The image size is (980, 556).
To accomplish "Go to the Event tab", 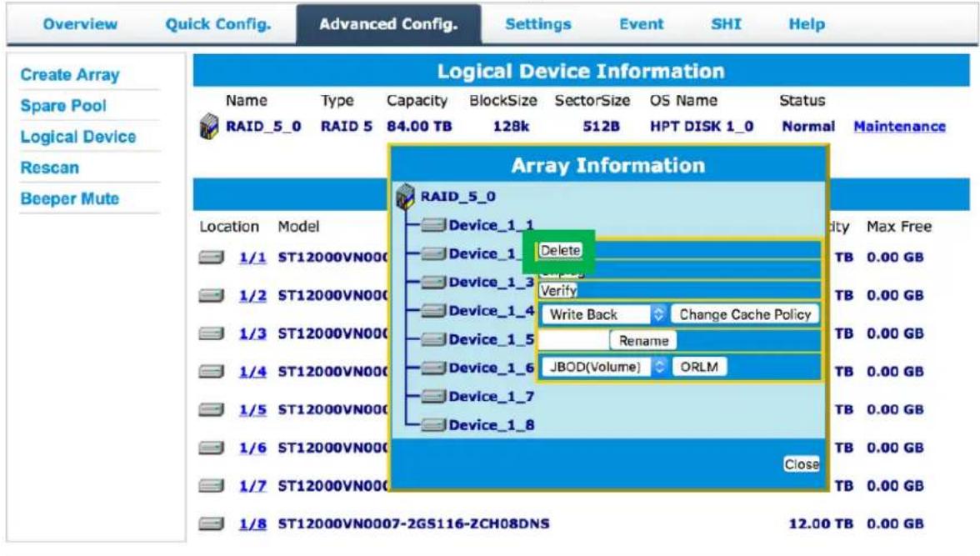I will tap(642, 24).
